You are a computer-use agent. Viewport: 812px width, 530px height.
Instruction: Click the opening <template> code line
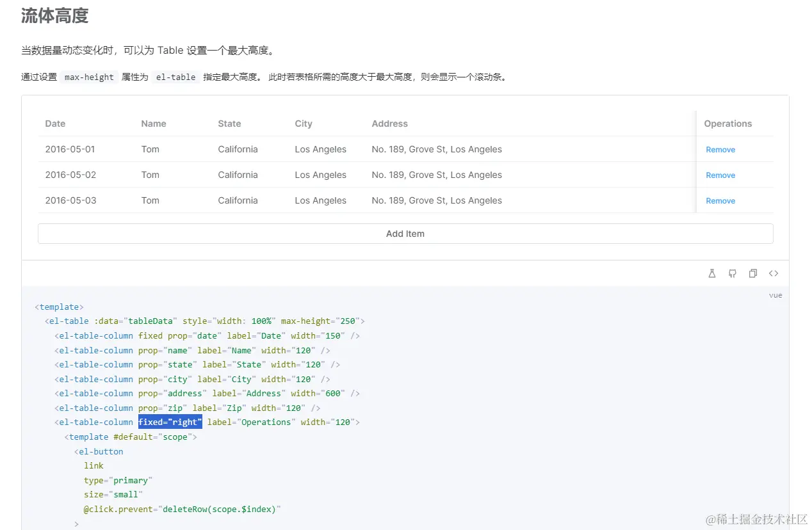(59, 307)
